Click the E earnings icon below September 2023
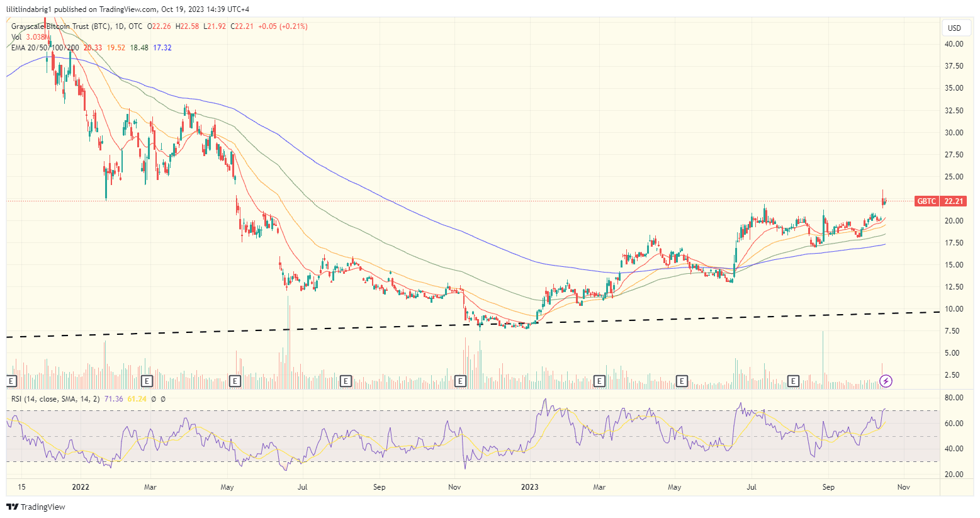The height and width of the screenshot is (518, 980). [x=793, y=381]
